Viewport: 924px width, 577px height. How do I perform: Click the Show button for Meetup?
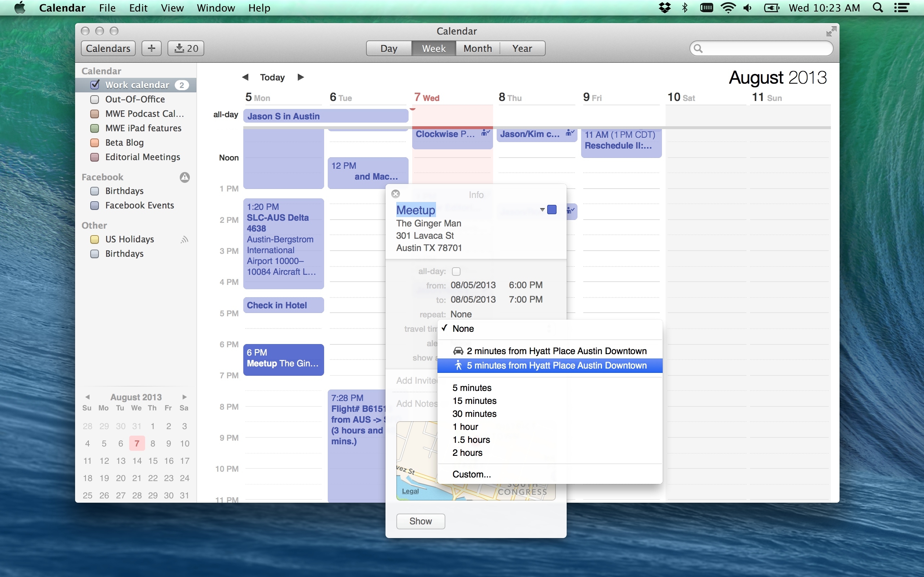click(x=420, y=520)
